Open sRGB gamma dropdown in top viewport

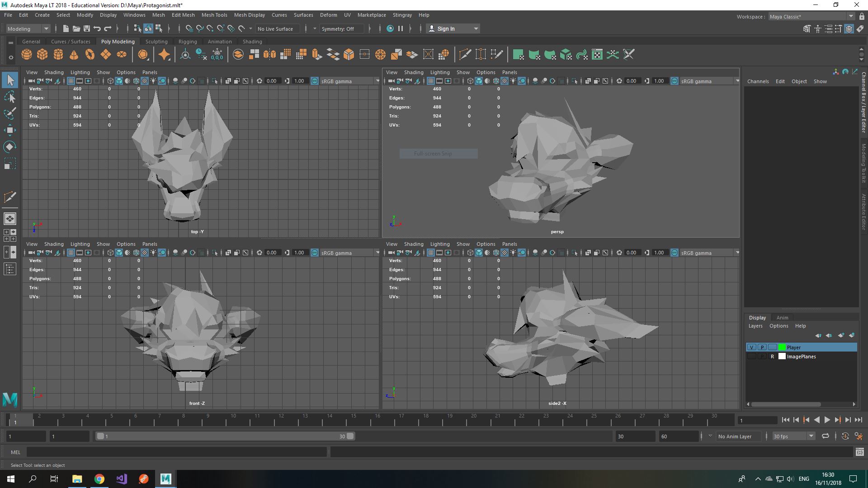tap(350, 81)
